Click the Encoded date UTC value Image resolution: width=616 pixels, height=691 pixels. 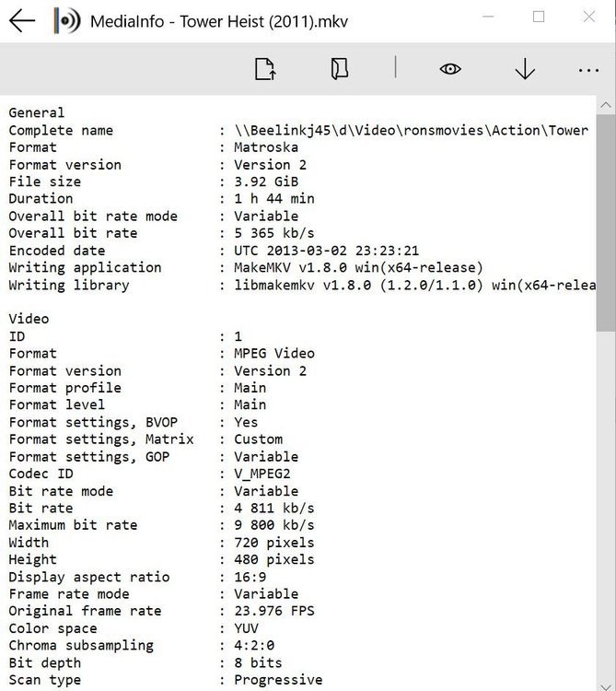(327, 251)
